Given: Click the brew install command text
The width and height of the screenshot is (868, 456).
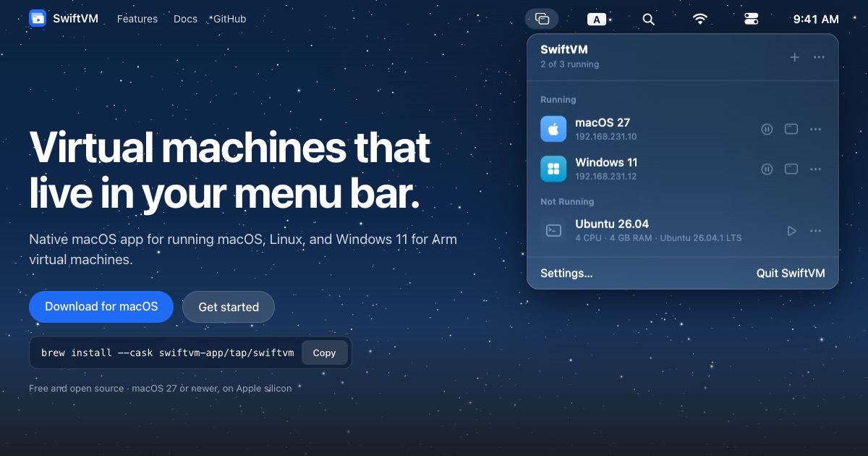Looking at the screenshot, I should [168, 353].
